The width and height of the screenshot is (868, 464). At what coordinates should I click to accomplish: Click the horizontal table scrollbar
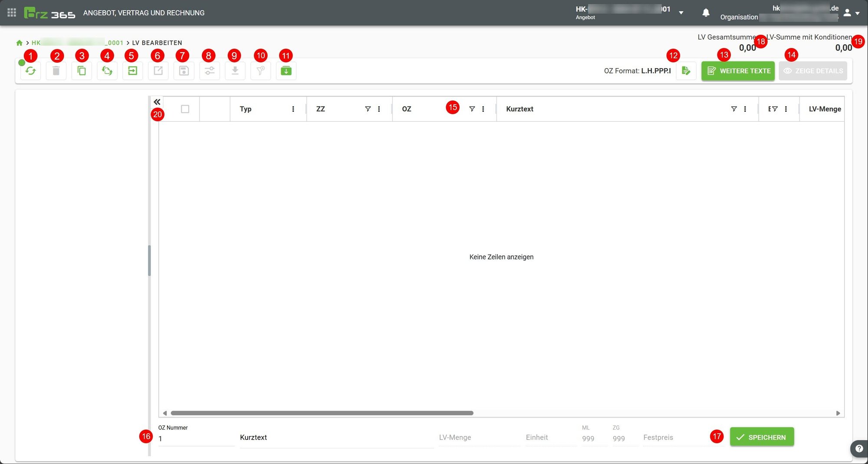pyautogui.click(x=322, y=413)
